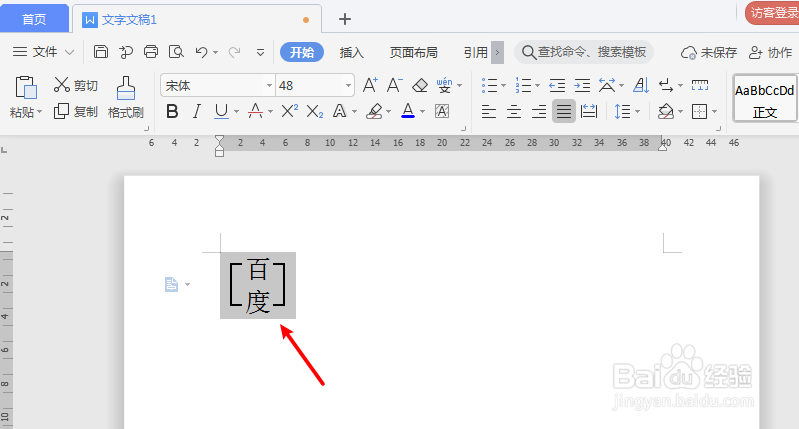Click the justify alignment button
This screenshot has height=429, width=799.
tap(564, 111)
